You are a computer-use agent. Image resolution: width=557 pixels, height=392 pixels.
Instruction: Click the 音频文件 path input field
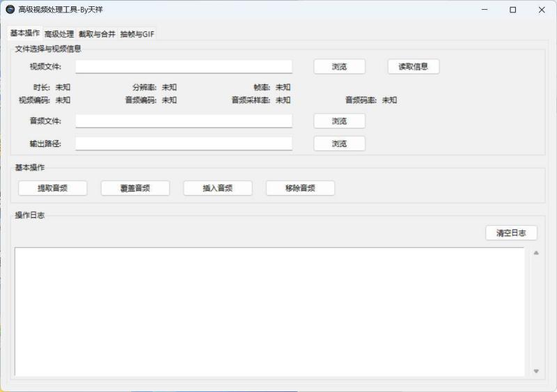click(184, 121)
